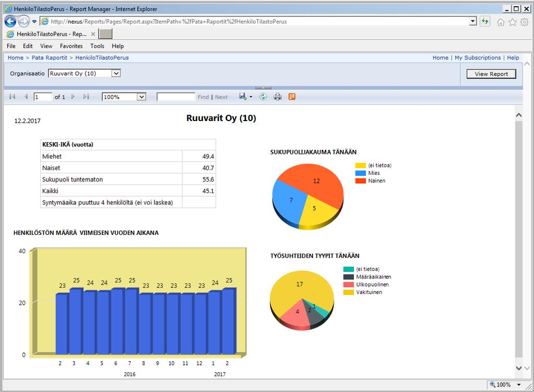Click the Next search link

coord(221,97)
